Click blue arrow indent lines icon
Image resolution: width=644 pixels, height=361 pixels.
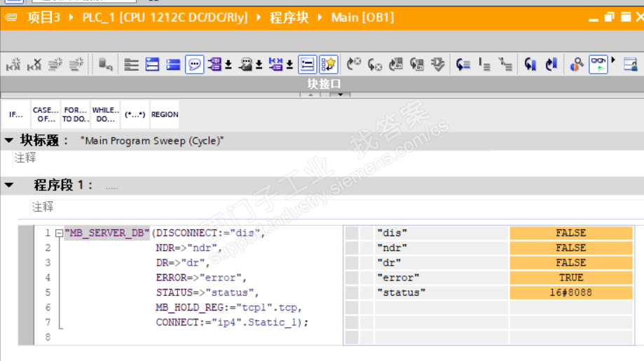click(x=463, y=64)
